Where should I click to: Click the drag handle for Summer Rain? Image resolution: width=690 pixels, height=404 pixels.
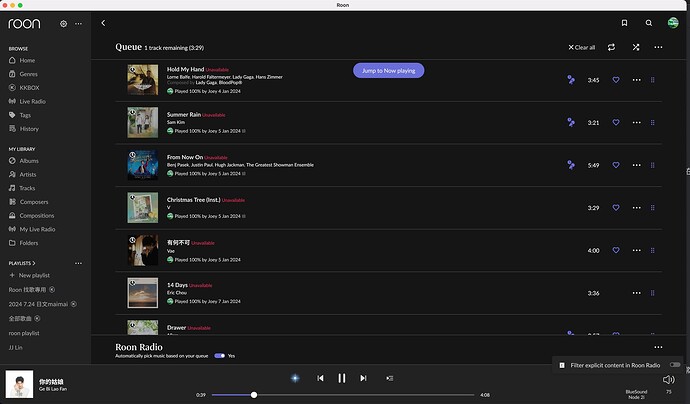coord(653,122)
